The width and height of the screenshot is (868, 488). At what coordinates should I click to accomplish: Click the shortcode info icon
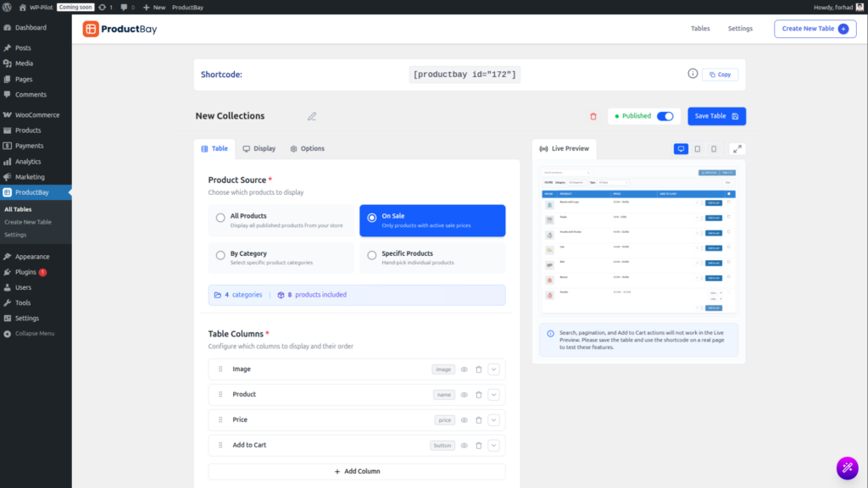click(x=693, y=75)
